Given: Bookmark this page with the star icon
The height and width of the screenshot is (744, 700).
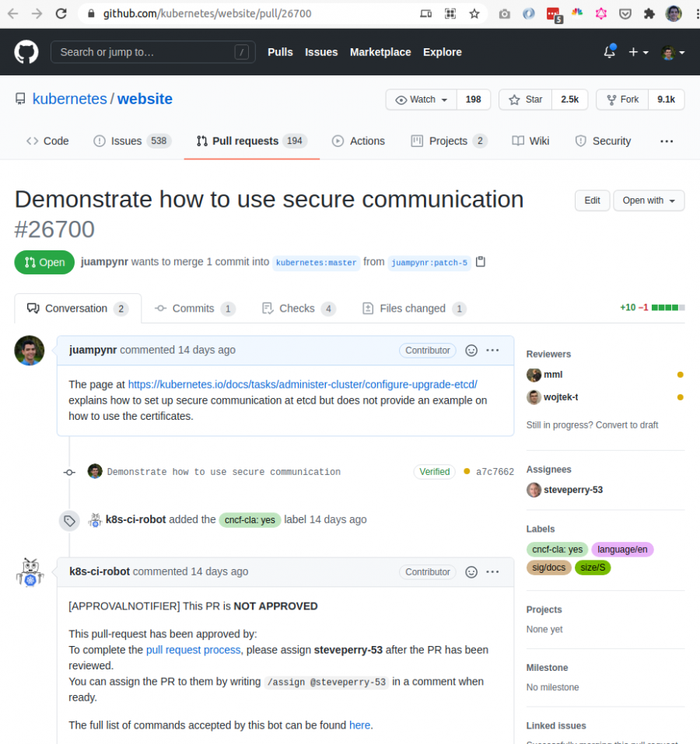Looking at the screenshot, I should coord(474,14).
